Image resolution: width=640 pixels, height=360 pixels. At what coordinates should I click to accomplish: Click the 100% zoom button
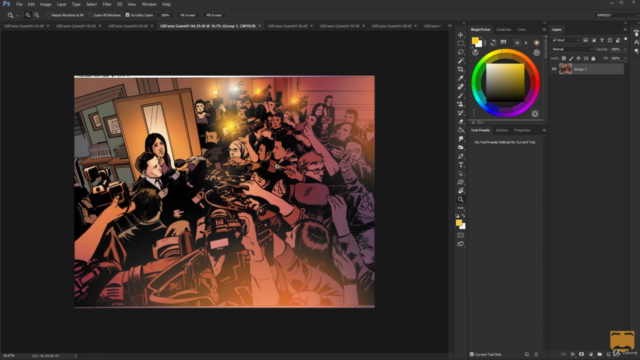[165, 15]
